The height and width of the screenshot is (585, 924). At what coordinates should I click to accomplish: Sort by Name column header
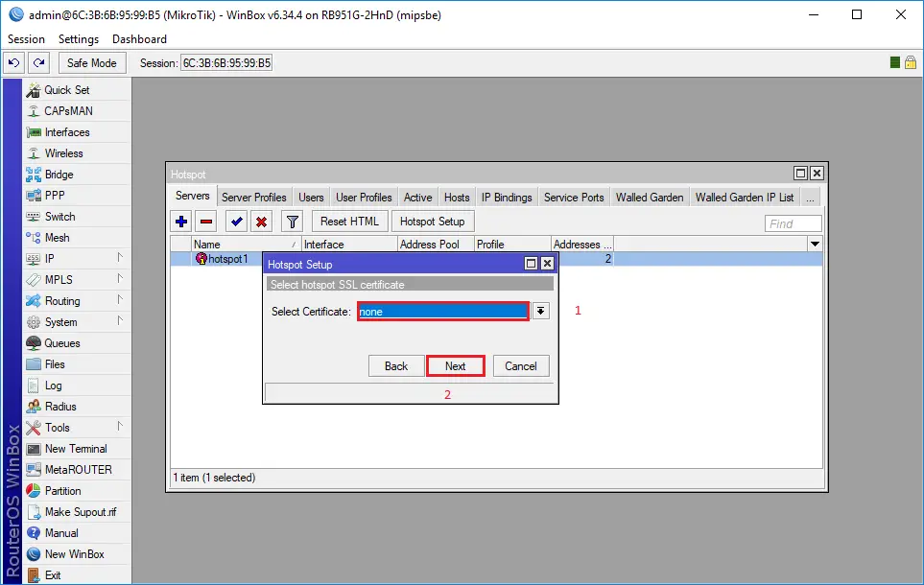click(246, 244)
